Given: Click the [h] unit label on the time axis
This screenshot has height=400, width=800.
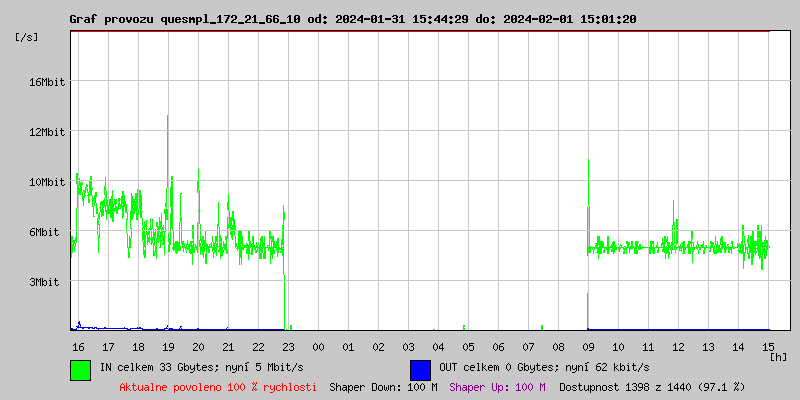Looking at the screenshot, I should [x=778, y=357].
